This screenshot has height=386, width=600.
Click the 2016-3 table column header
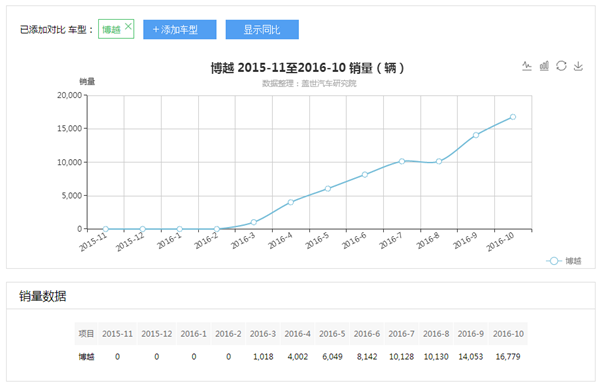pos(263,334)
